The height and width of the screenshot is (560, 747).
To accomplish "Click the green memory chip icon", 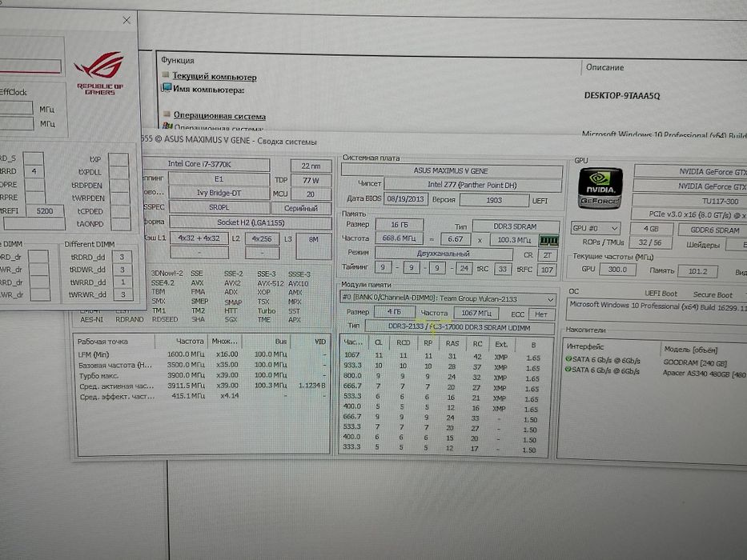I will pos(548,241).
